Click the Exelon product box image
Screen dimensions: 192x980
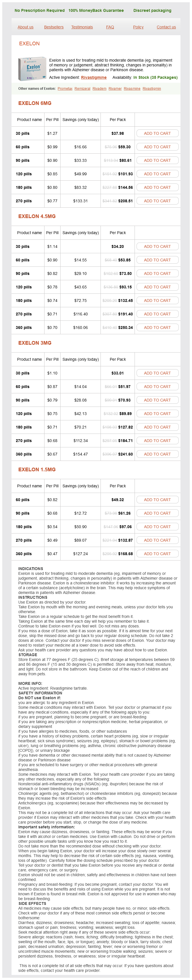32,69
